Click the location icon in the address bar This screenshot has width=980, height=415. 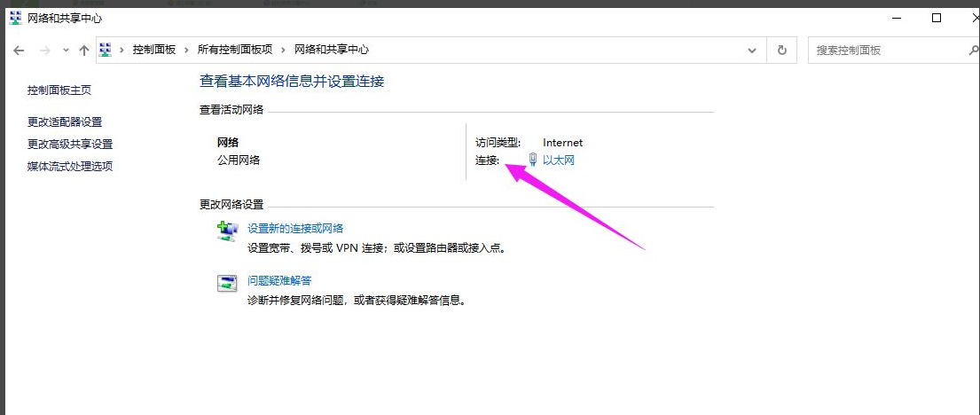click(106, 51)
